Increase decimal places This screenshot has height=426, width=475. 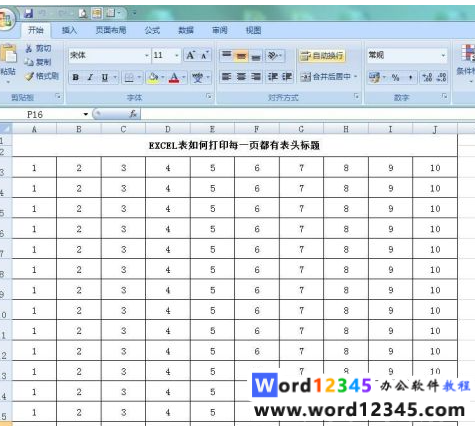click(x=427, y=78)
